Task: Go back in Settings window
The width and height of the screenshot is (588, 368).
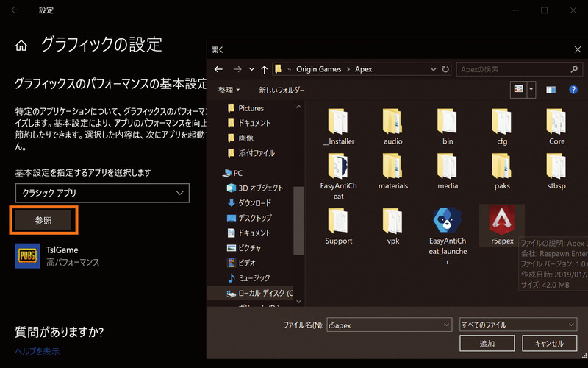Action: 15,10
